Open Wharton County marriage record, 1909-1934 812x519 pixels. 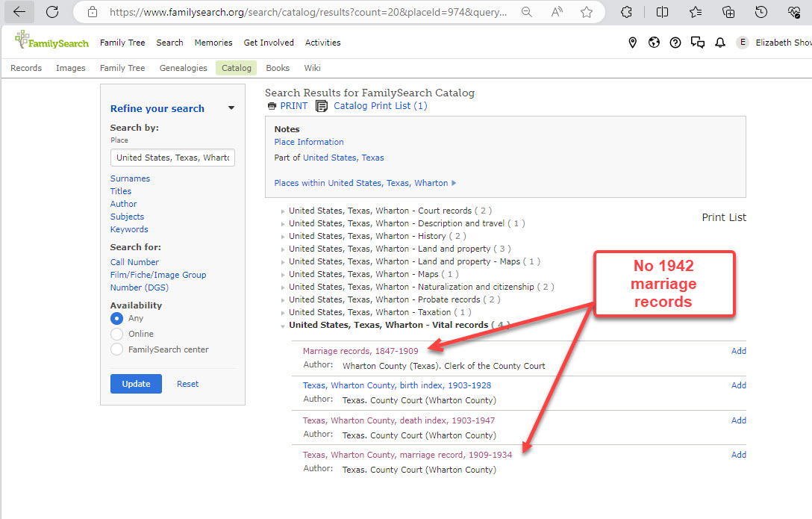coord(407,455)
